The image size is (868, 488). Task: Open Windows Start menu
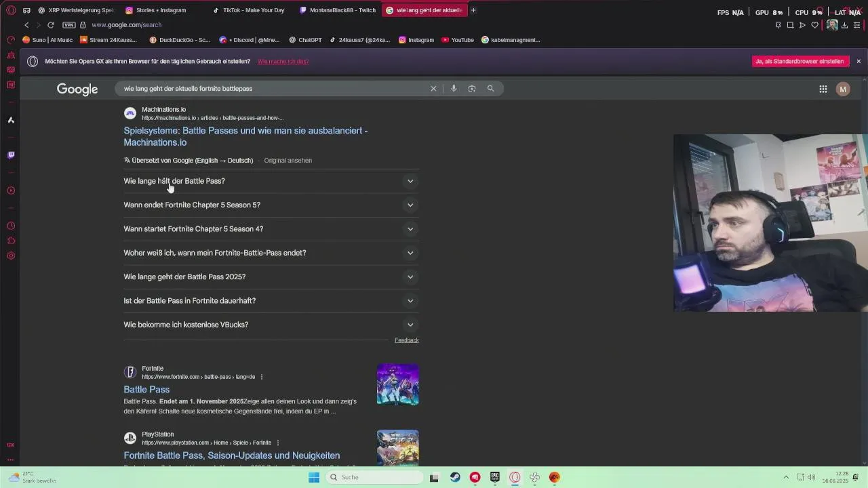tap(313, 477)
